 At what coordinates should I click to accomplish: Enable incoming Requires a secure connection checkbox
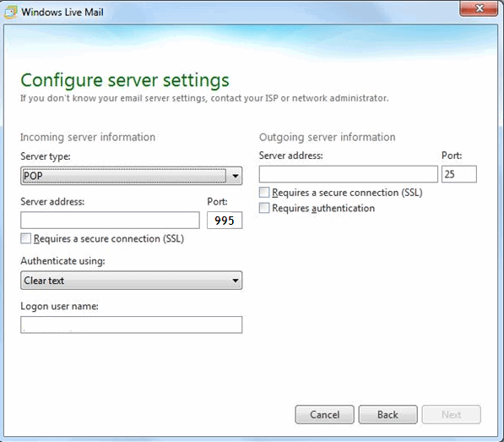pos(25,238)
